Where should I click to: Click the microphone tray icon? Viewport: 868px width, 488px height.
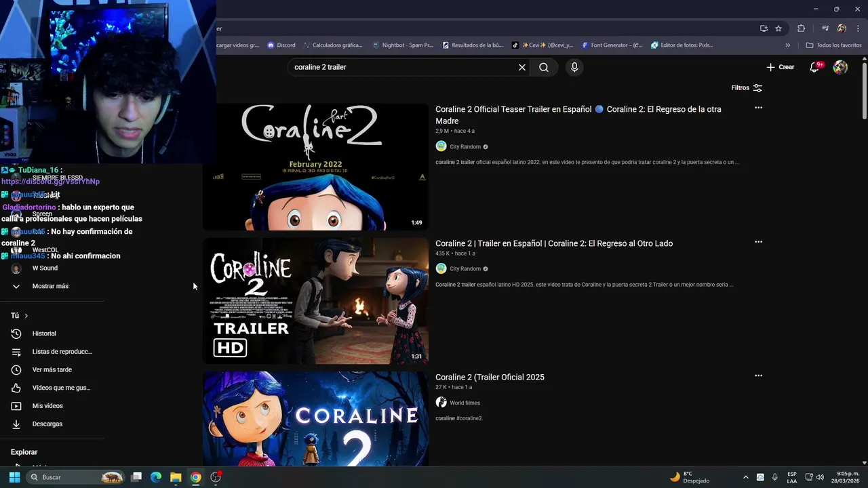775,477
